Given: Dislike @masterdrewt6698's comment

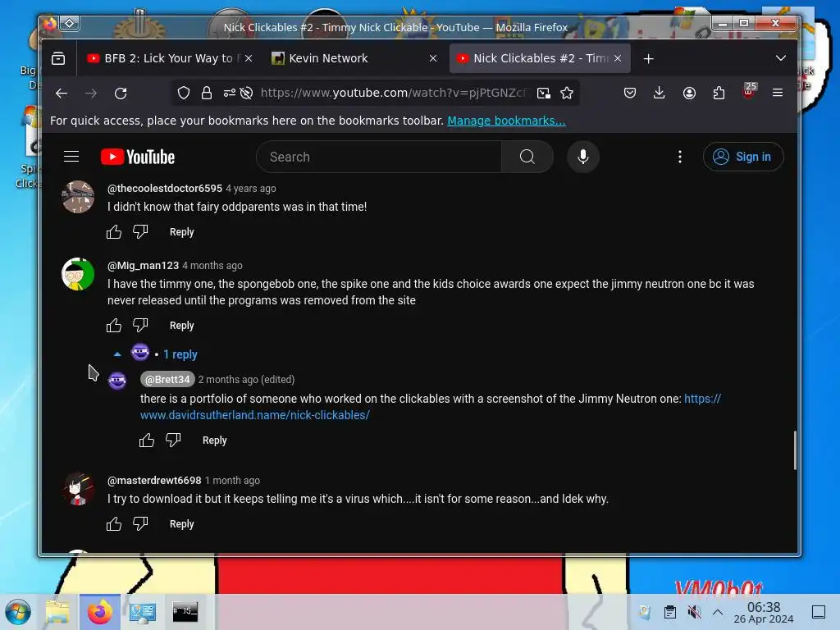Looking at the screenshot, I should [140, 523].
